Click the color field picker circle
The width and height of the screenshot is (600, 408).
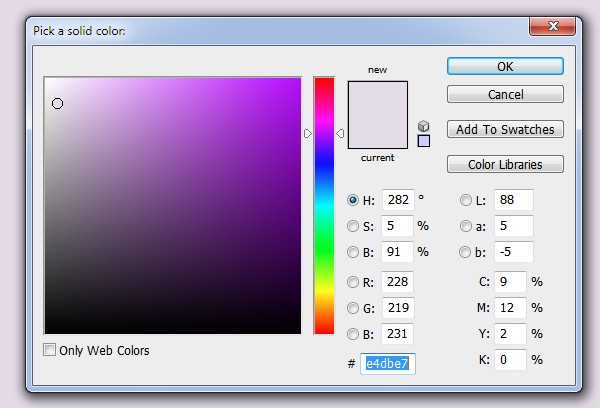tap(57, 103)
